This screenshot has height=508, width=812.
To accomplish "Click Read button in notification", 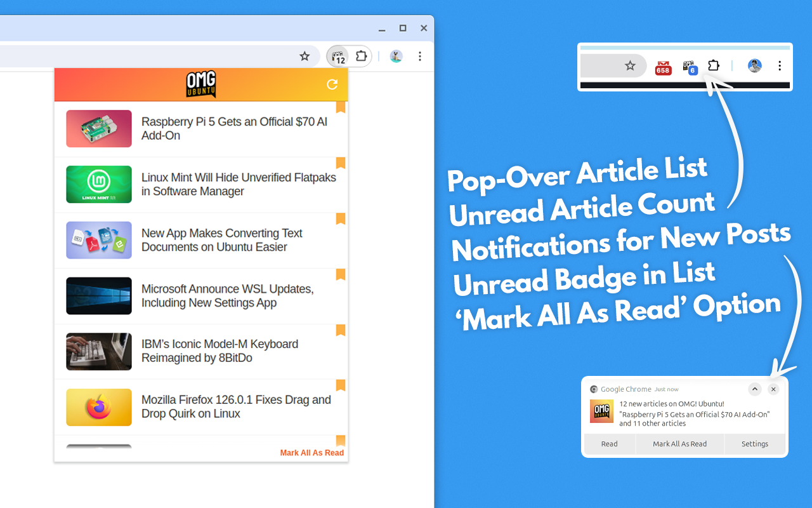I will [x=610, y=444].
